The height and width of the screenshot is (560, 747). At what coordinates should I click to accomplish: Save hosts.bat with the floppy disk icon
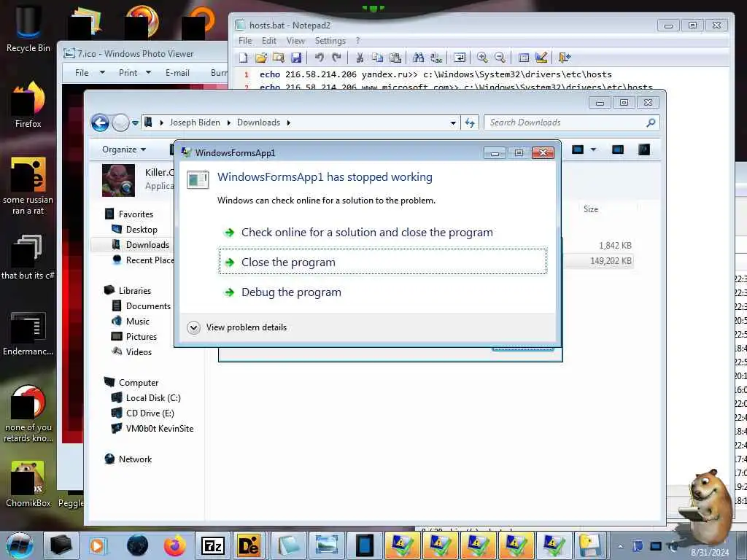point(296,58)
